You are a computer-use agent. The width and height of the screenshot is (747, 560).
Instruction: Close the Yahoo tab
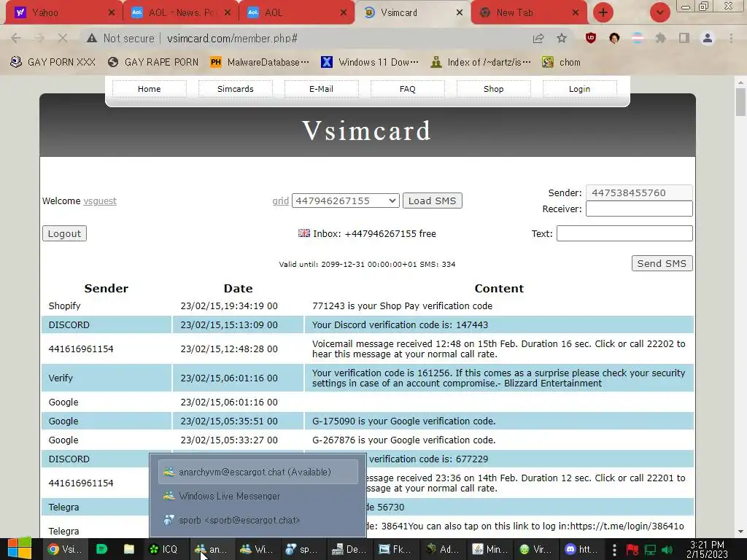[x=112, y=12]
